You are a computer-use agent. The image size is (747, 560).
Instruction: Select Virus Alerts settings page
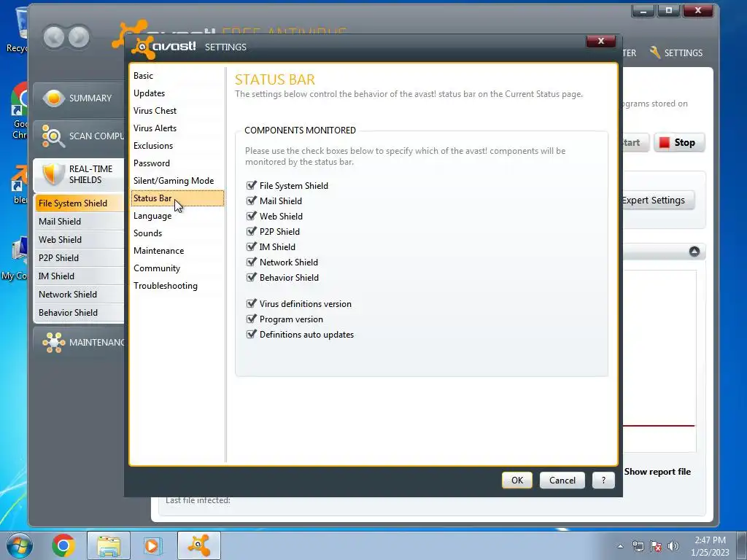[x=177, y=128]
